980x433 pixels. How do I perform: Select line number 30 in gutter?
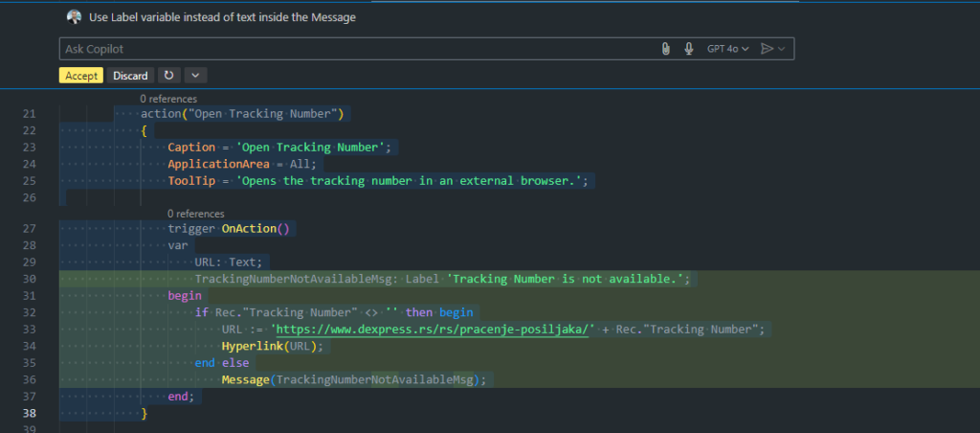[30, 279]
